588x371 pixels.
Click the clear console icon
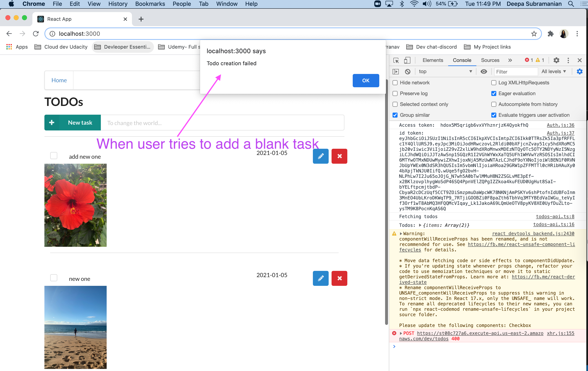coord(407,71)
